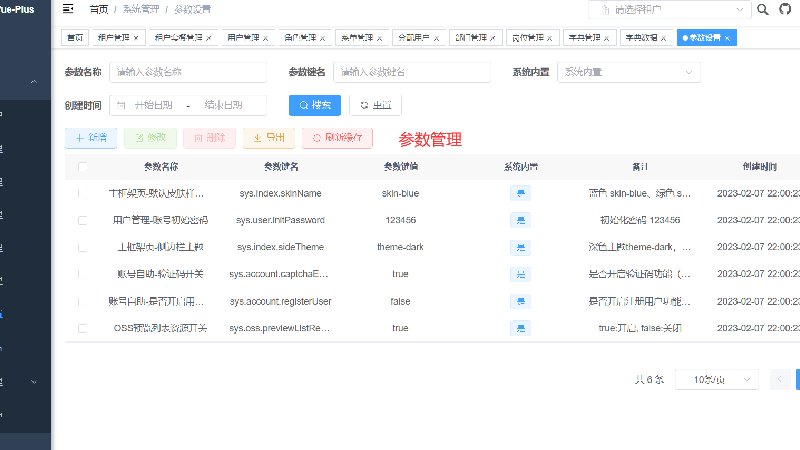Click the blue 搜索 search button

pyautogui.click(x=315, y=105)
